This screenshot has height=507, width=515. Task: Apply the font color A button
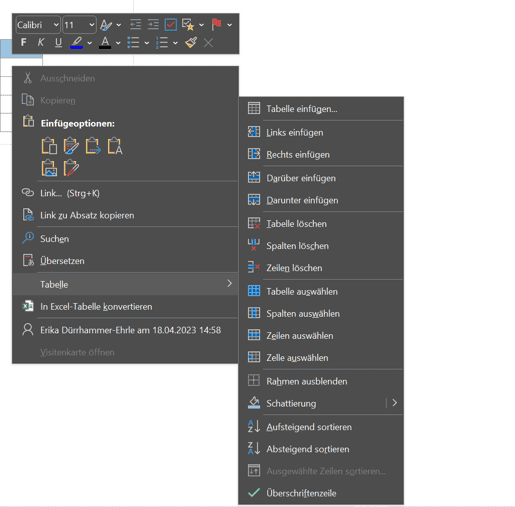(x=105, y=42)
